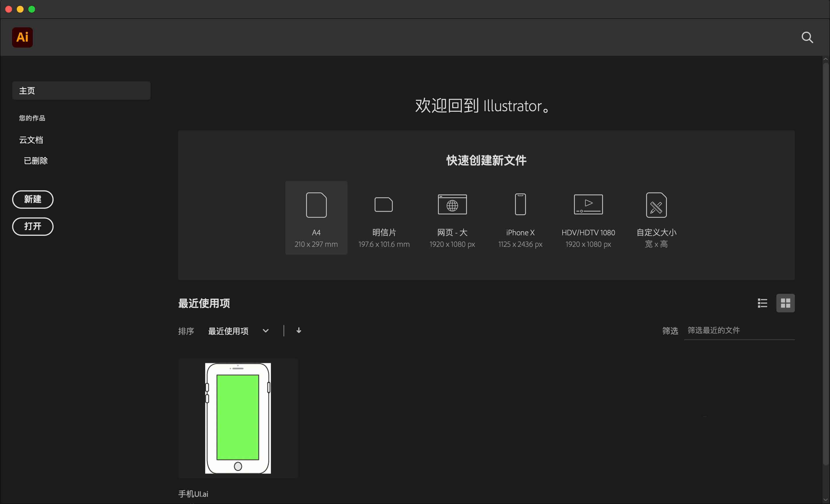This screenshot has height=504, width=830.
Task: Choose the HDV/HDTV 1080 video preset icon
Action: pyautogui.click(x=588, y=204)
